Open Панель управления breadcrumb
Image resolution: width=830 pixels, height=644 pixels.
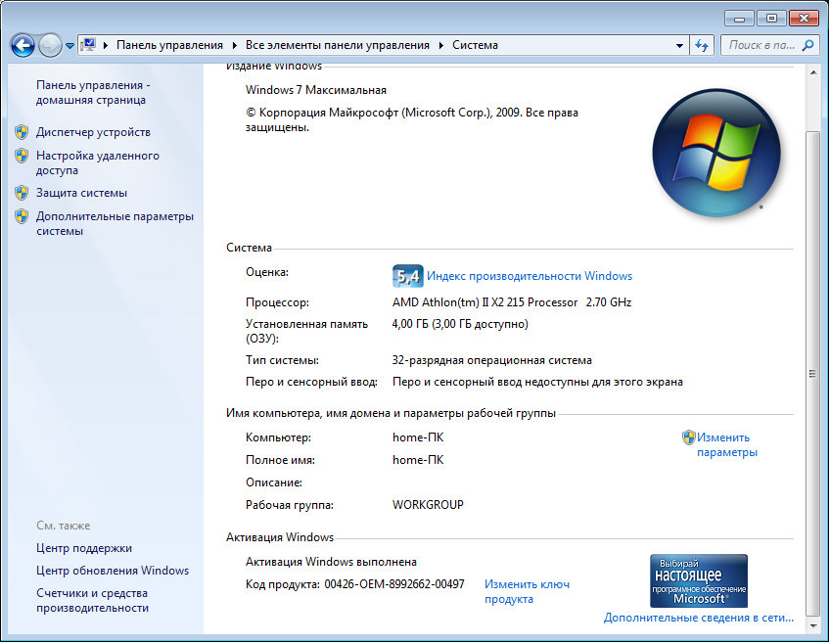coord(169,45)
